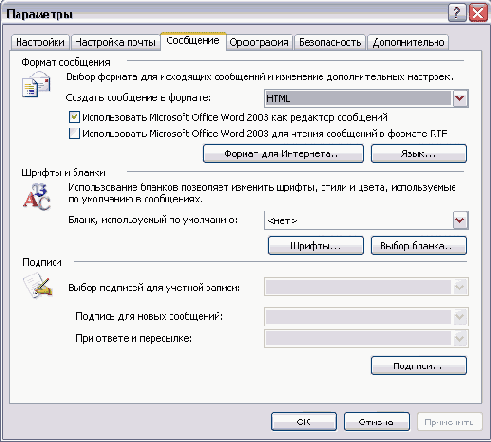
Task: Open the Выбор бланка stationery picker
Action: coord(419,246)
